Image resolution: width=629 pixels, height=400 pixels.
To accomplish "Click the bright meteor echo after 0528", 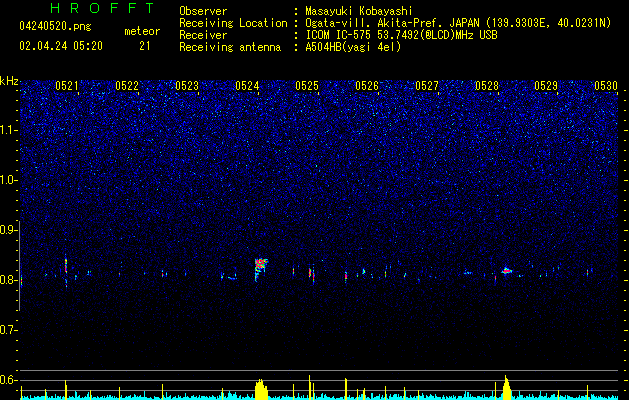I will [x=506, y=271].
